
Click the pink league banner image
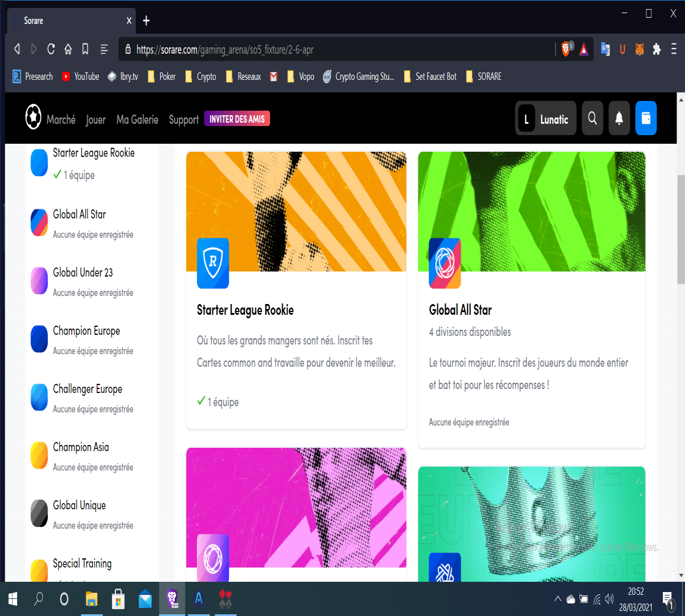coord(296,508)
